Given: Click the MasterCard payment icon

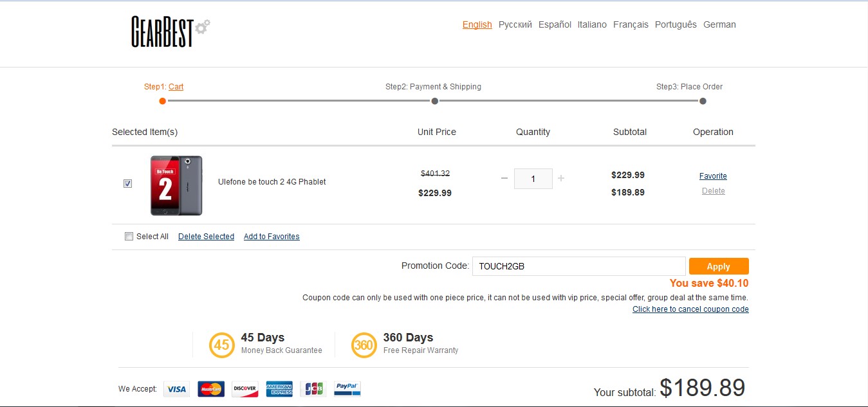Looking at the screenshot, I should point(210,389).
